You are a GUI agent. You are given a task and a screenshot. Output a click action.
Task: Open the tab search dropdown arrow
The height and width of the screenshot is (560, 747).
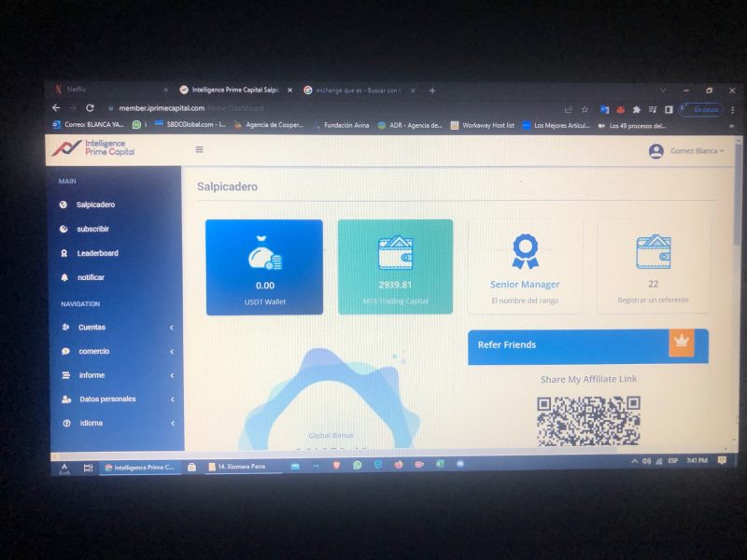663,91
